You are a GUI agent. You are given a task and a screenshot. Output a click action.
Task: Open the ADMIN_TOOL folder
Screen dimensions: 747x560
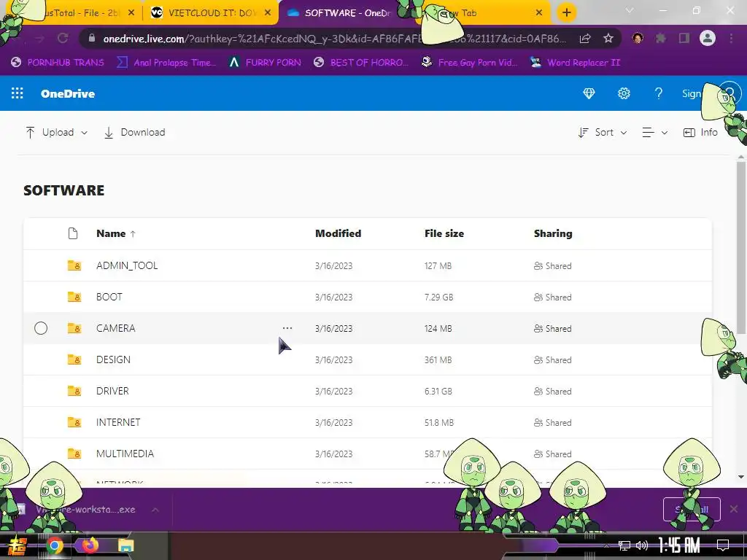click(127, 265)
